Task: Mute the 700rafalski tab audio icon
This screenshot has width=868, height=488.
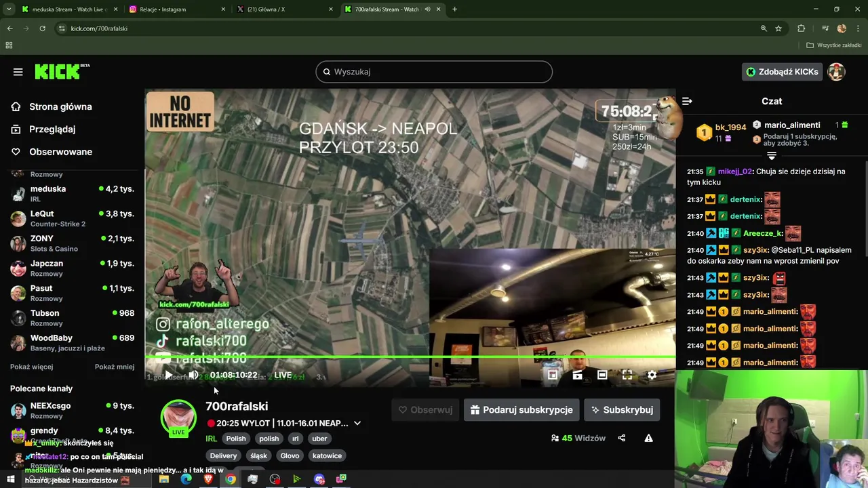Action: click(x=427, y=9)
